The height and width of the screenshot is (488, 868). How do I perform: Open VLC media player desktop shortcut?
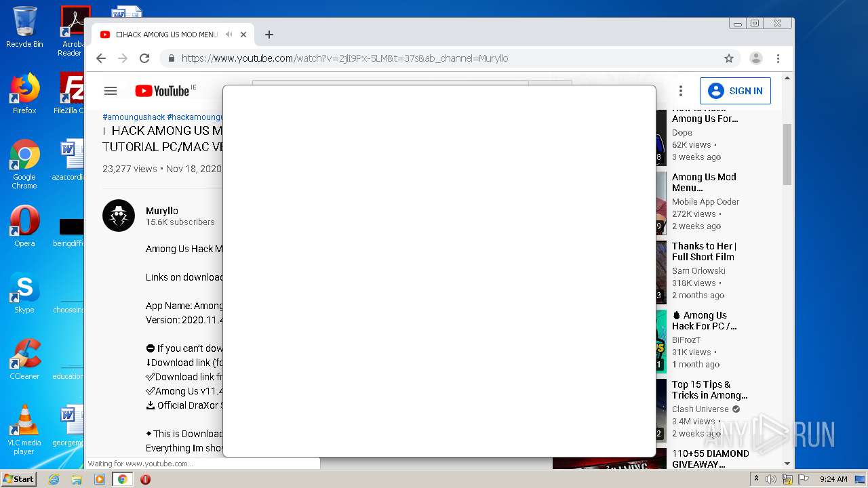pos(24,430)
